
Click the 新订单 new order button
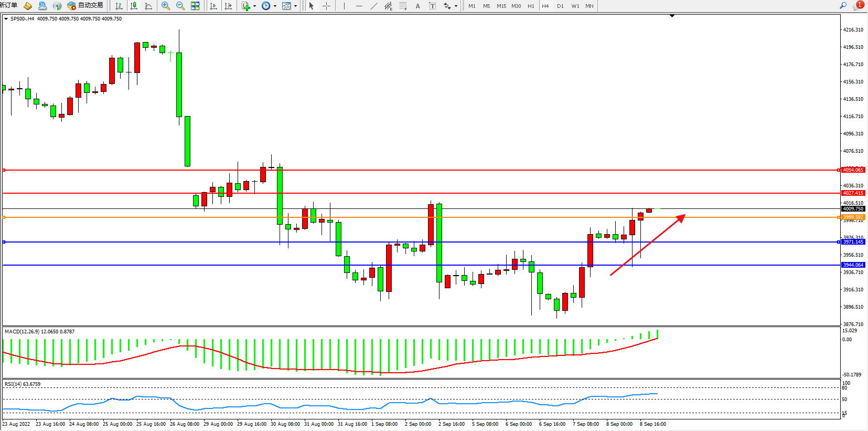pyautogui.click(x=9, y=6)
